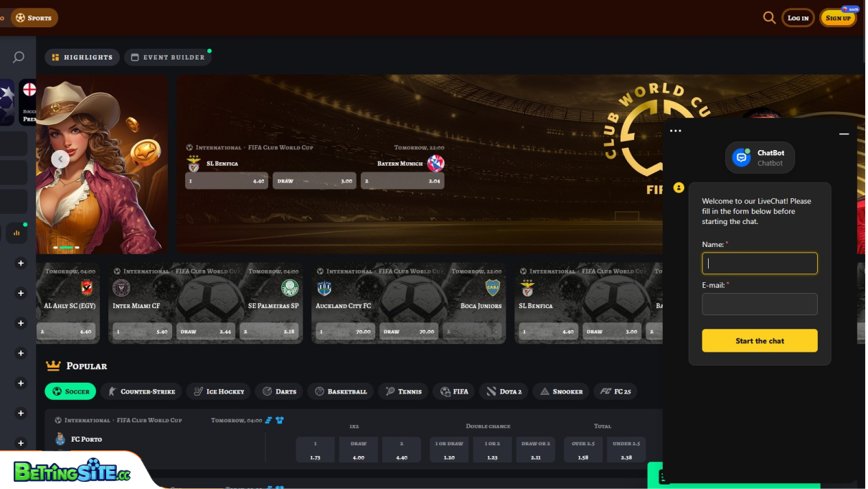Click the previous arrow on the promo banner

[60, 159]
